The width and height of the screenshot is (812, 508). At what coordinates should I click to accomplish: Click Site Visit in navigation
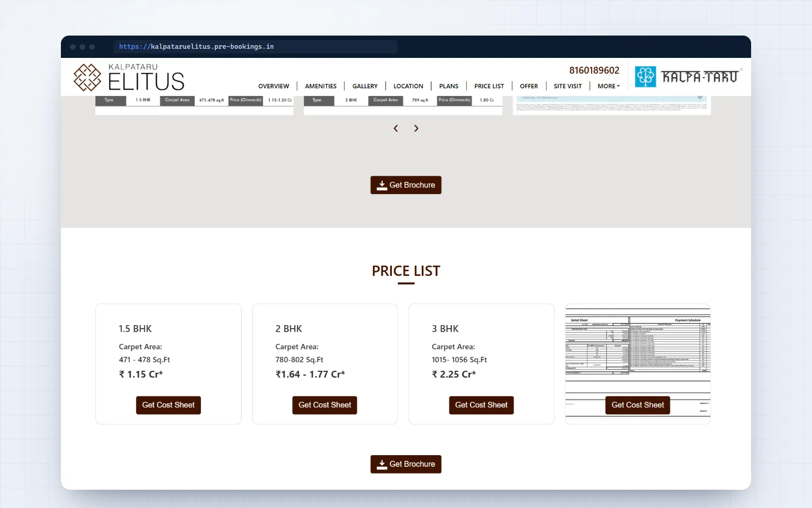tap(568, 86)
